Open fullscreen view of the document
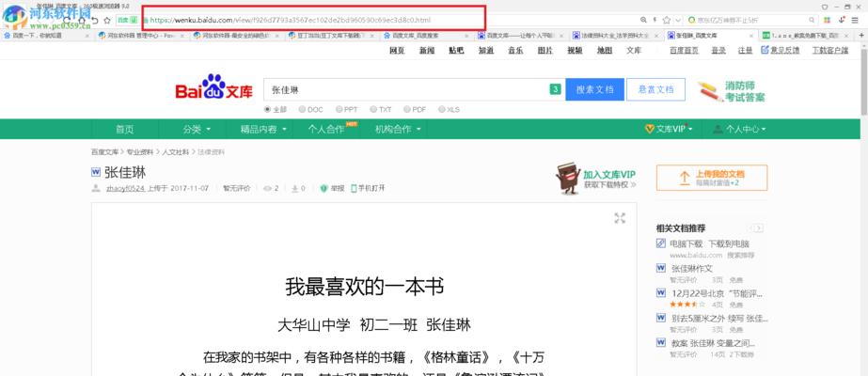The height and width of the screenshot is (376, 868). pyautogui.click(x=620, y=218)
